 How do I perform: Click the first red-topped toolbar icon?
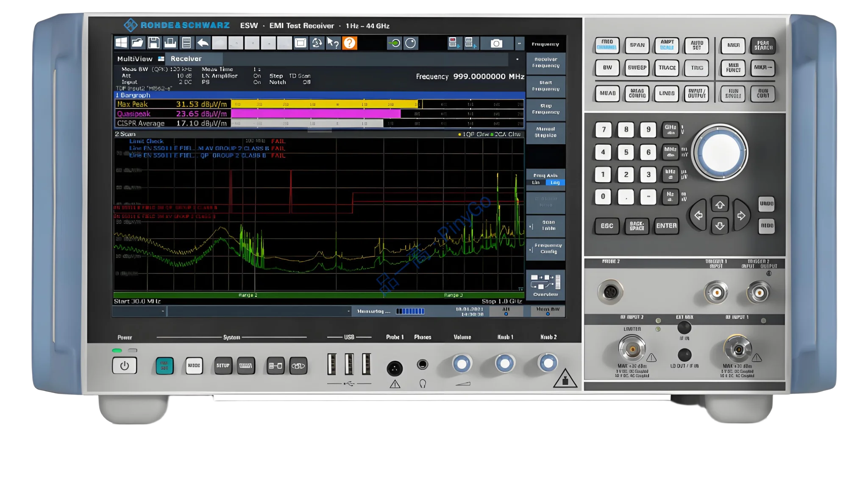[454, 43]
